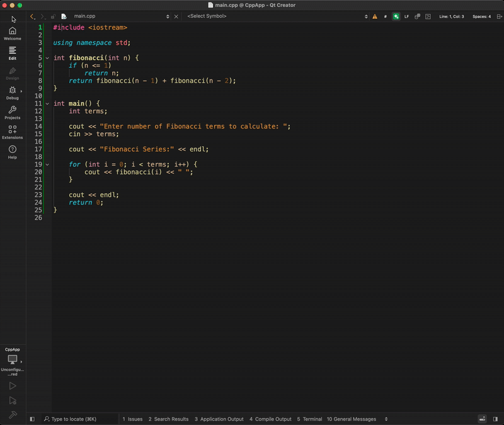504x425 pixels.
Task: Open the CppApp kit selector popup
Action: [x=13, y=359]
